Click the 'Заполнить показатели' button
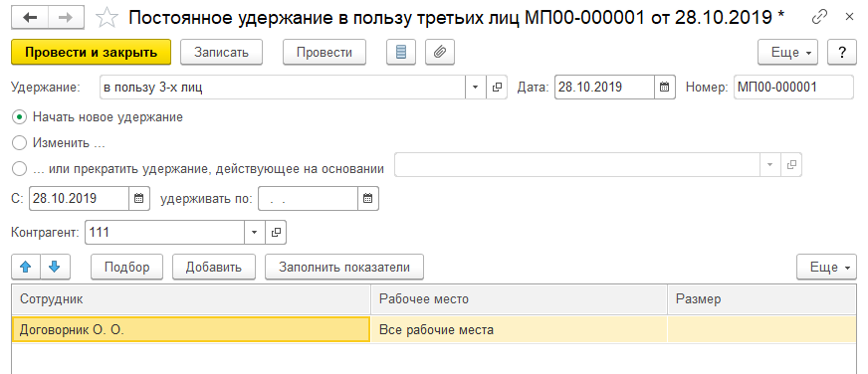 coord(344,268)
